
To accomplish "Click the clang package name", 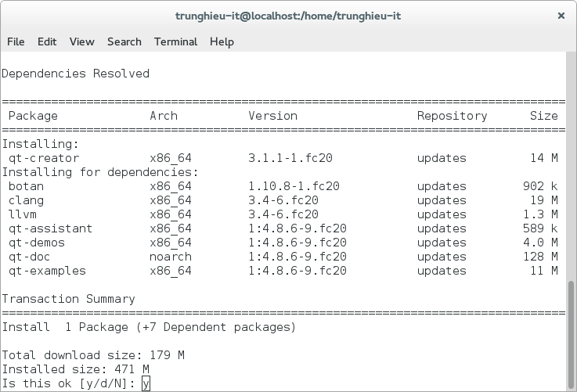I will pos(26,200).
